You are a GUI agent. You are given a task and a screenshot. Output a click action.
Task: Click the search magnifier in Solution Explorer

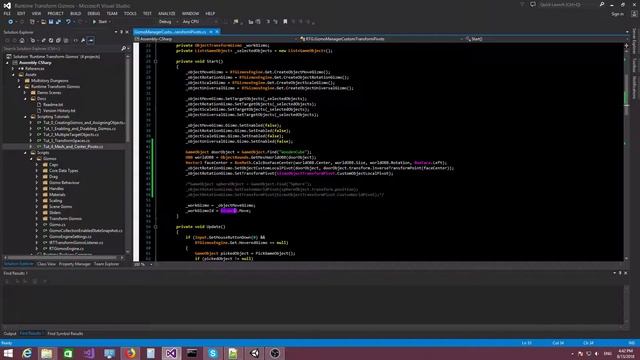[124, 49]
